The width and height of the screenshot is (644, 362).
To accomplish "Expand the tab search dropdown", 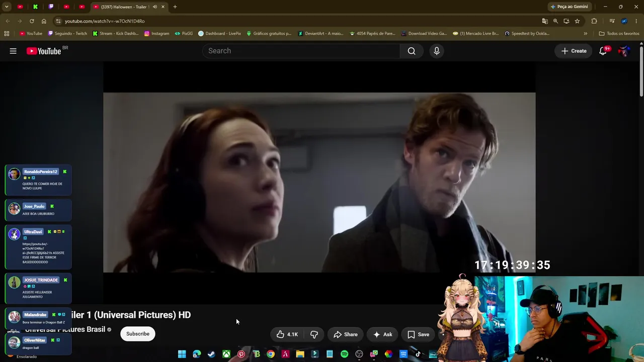I will coord(7,7).
